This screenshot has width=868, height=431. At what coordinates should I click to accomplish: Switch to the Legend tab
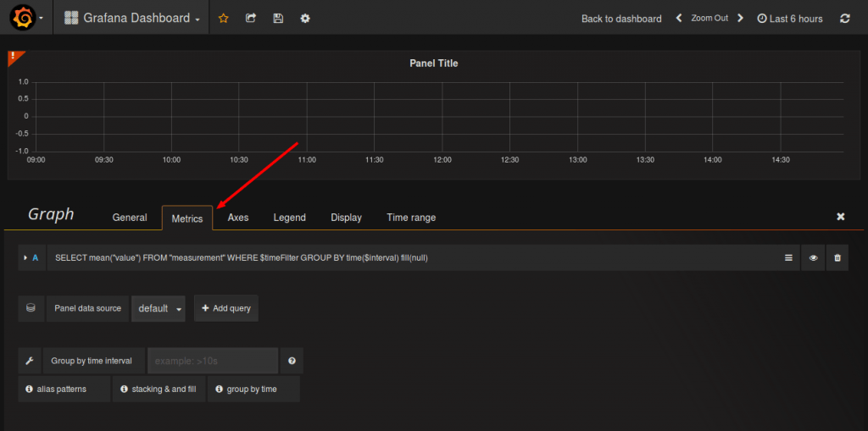point(289,218)
